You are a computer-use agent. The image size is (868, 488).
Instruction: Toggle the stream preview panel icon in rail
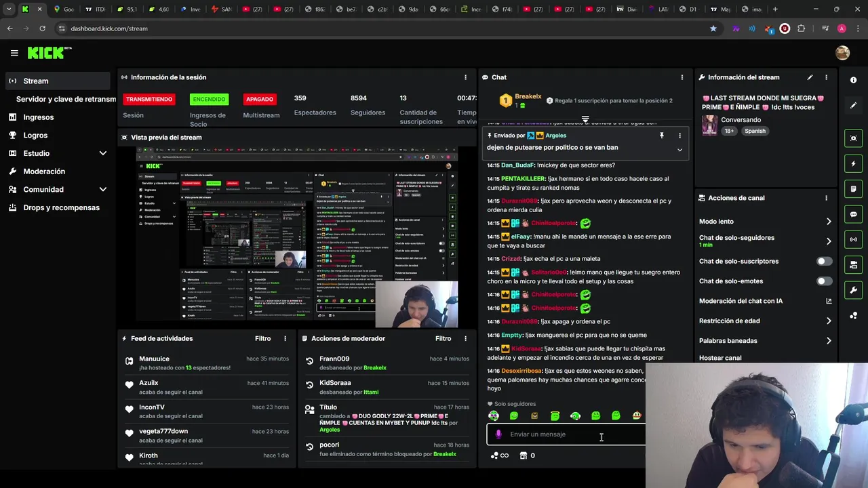[853, 138]
